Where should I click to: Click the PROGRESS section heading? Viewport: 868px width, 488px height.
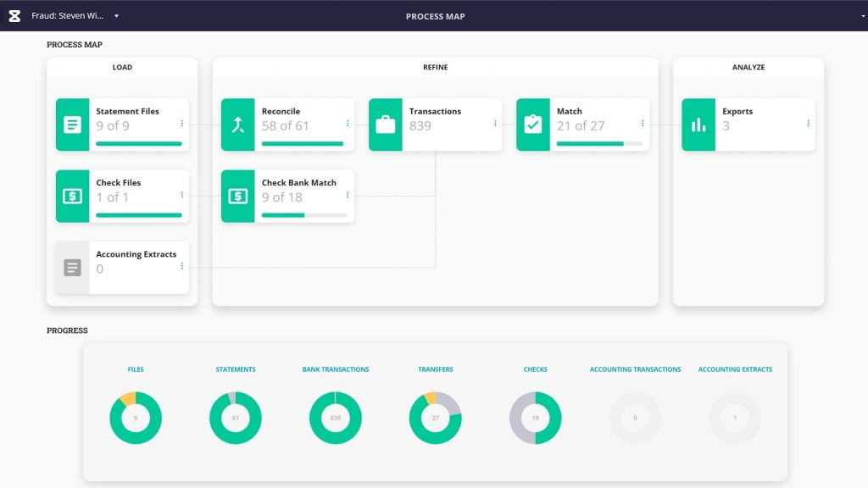click(67, 330)
